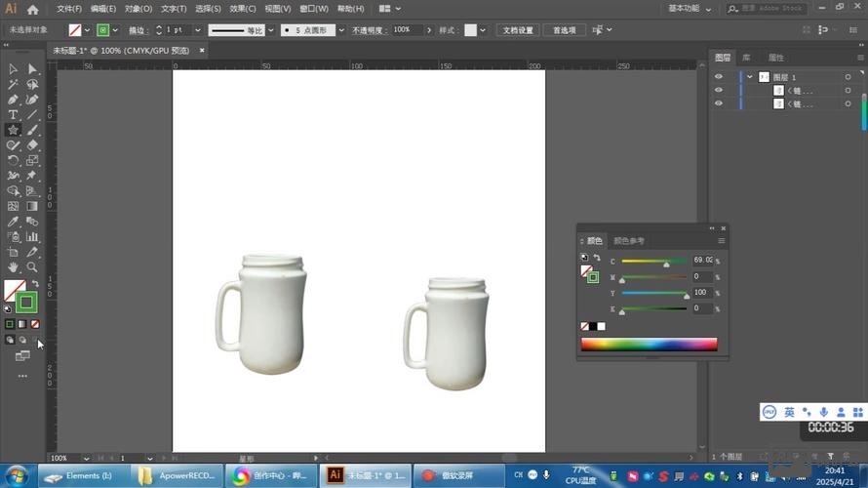Image resolution: width=868 pixels, height=488 pixels.
Task: Select the Hand pan tool
Action: 13,267
